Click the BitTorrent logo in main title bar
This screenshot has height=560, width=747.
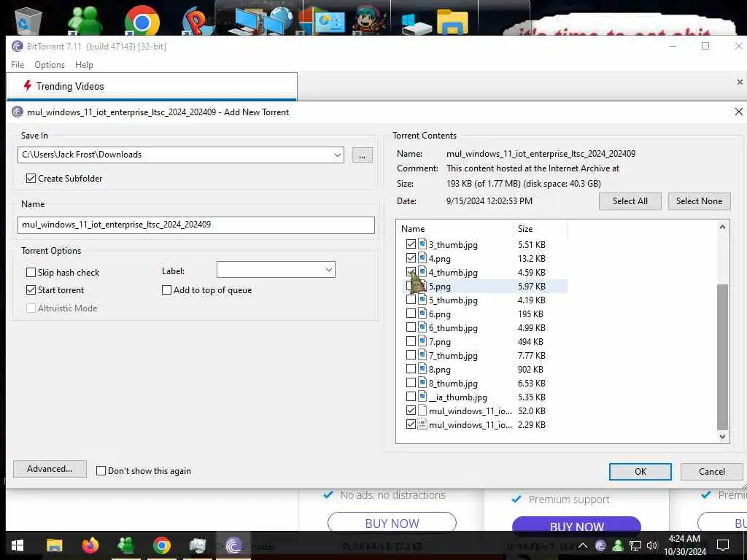pos(18,46)
